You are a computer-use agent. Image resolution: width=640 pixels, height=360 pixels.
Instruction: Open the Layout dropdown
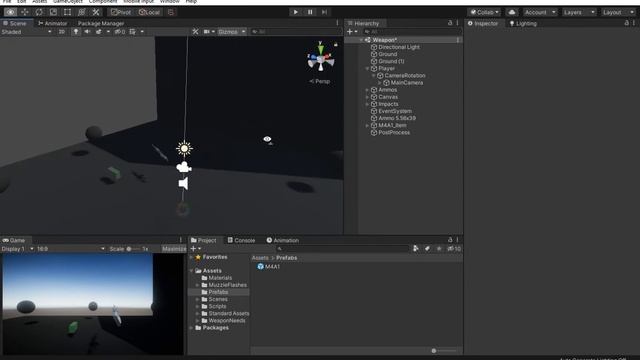(x=618, y=12)
